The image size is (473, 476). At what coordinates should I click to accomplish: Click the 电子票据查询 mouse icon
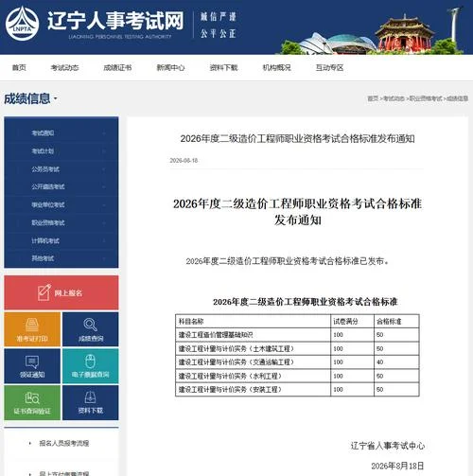[x=90, y=361]
